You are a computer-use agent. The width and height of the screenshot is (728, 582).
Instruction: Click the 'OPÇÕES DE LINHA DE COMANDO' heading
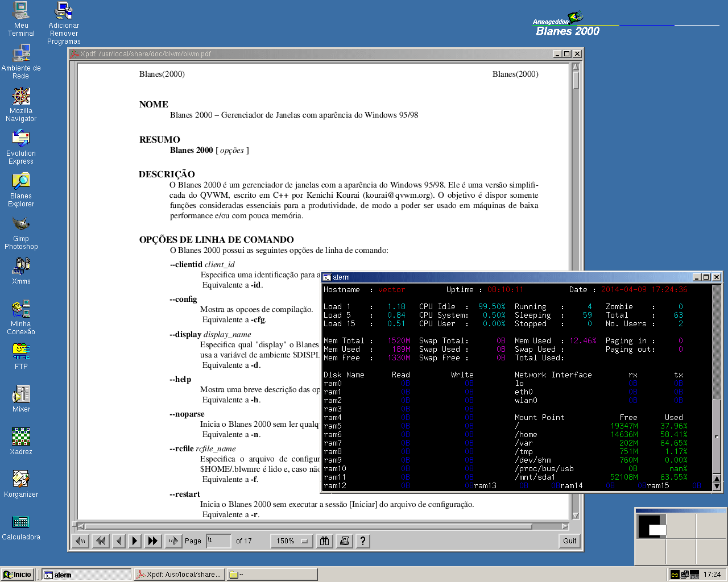point(217,240)
